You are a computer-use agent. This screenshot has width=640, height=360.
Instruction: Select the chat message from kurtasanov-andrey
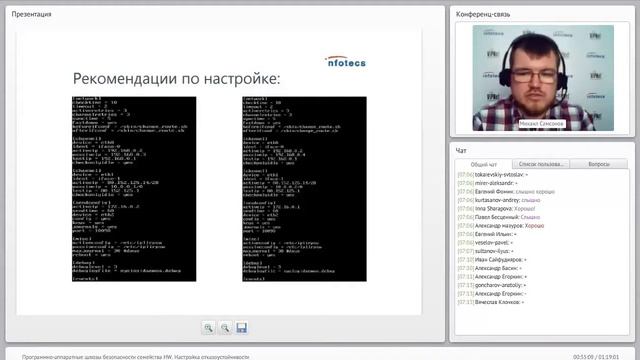click(x=499, y=200)
